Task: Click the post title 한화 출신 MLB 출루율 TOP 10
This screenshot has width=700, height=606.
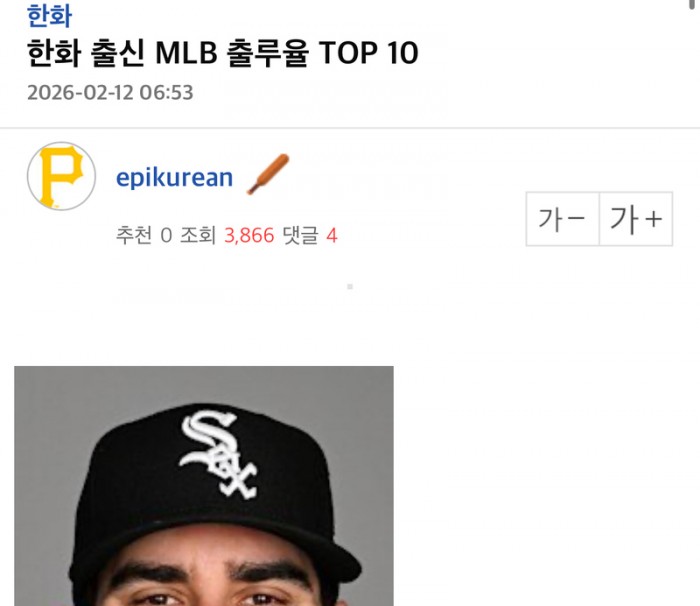Action: pyautogui.click(x=222, y=53)
